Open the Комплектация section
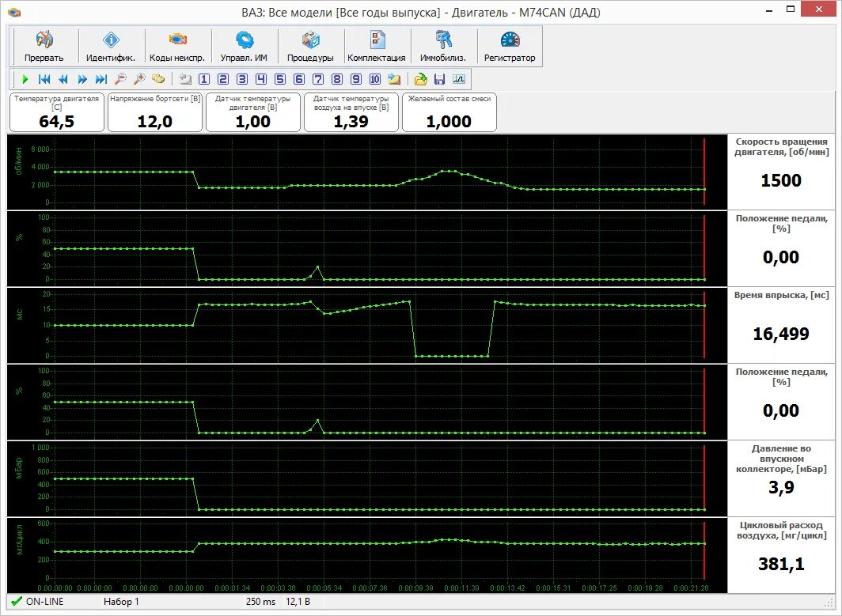Screen dimensions: 842x616 [x=377, y=47]
